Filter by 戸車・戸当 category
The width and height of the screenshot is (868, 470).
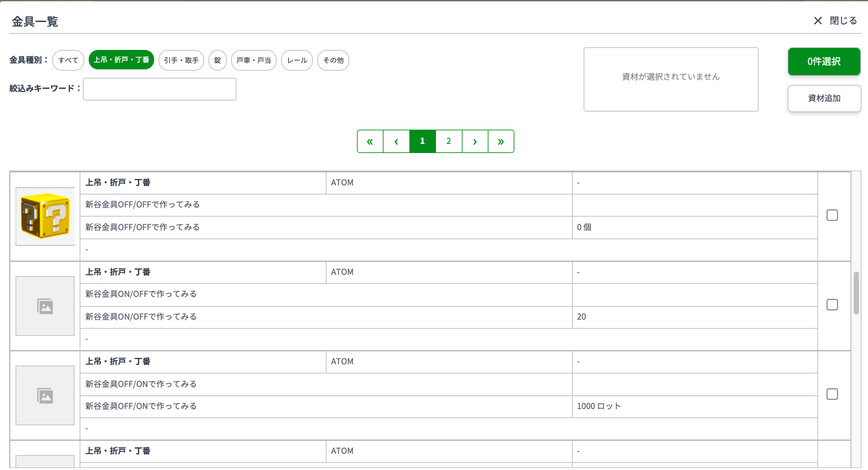pos(254,60)
